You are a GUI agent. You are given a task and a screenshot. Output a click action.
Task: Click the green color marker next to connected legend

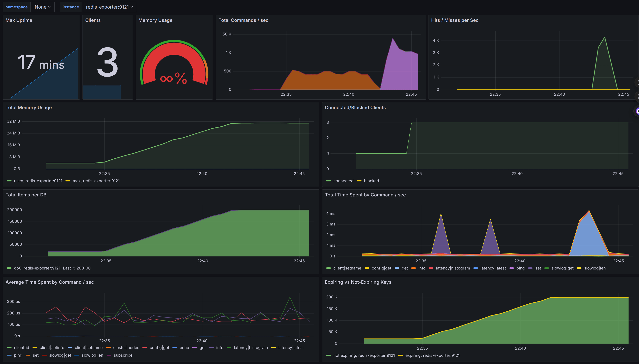pos(329,181)
